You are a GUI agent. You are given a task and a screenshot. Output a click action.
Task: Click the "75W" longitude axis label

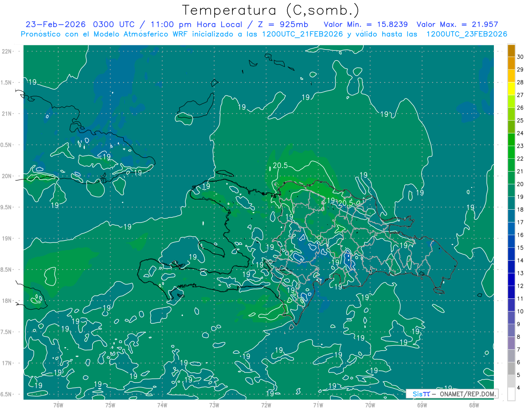click(x=110, y=405)
